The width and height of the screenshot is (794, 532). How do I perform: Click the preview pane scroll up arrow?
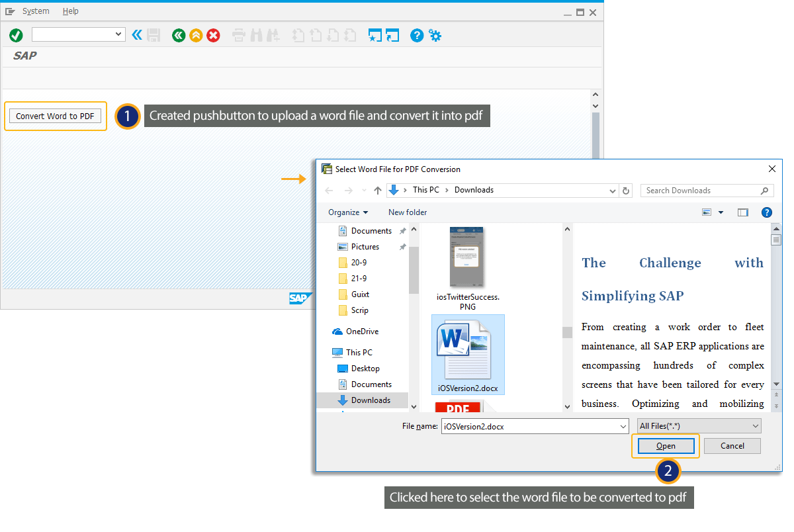click(776, 228)
